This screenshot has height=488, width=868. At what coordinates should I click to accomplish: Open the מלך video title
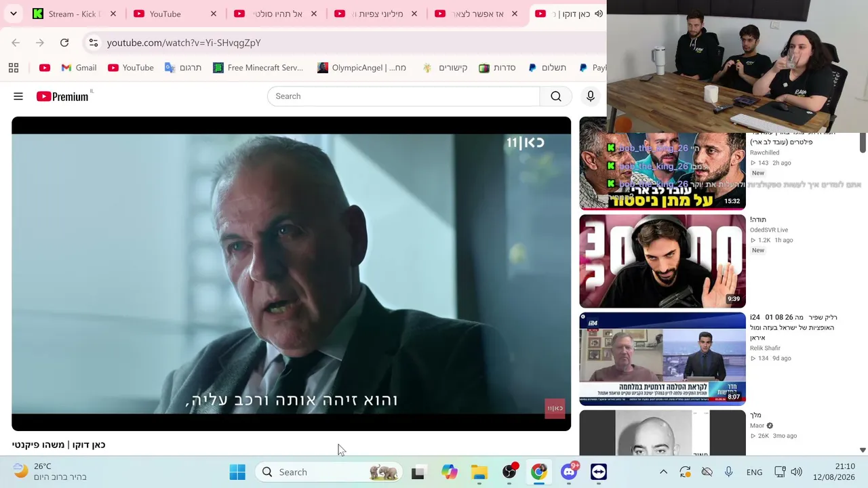(755, 415)
